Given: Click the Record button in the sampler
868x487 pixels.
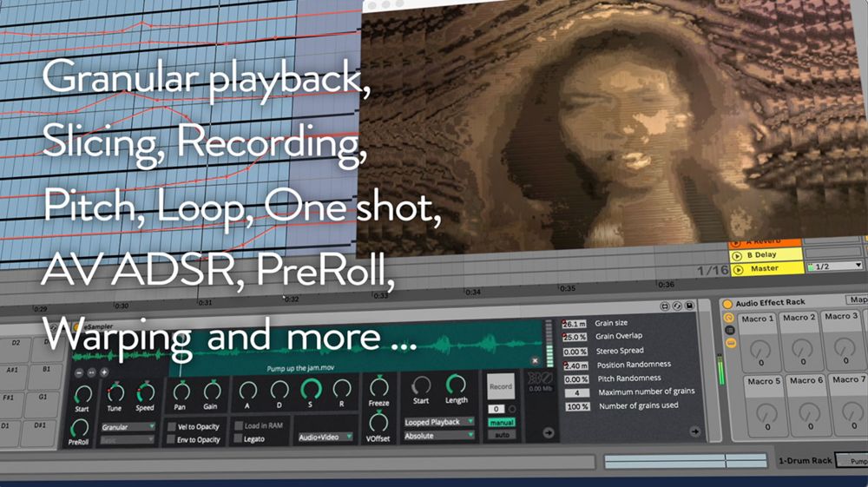Looking at the screenshot, I should 501,387.
